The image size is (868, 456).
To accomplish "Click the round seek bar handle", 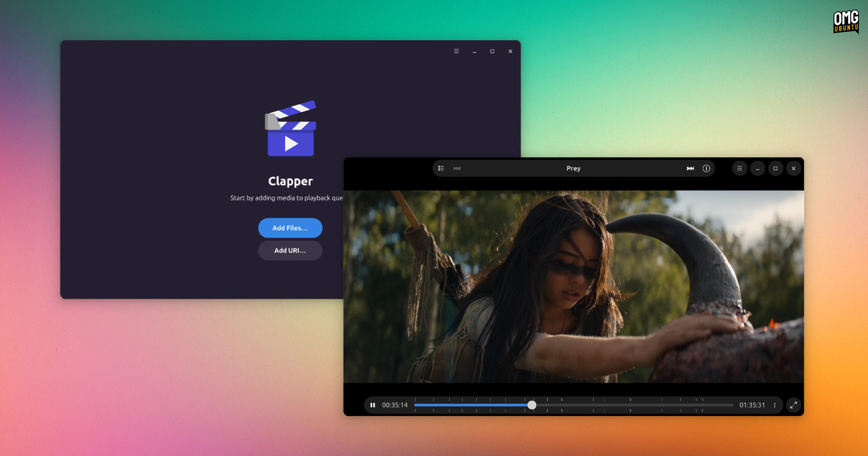I will [x=532, y=405].
